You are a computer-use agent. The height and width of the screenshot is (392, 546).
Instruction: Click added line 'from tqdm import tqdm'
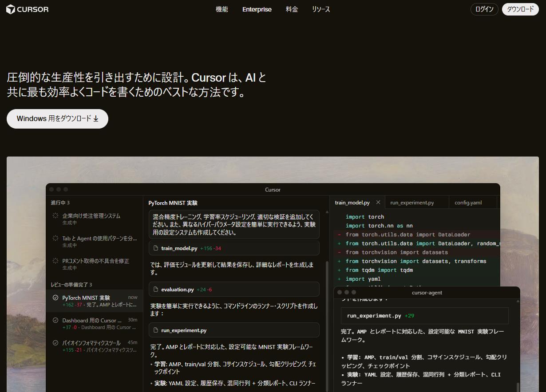point(379,270)
